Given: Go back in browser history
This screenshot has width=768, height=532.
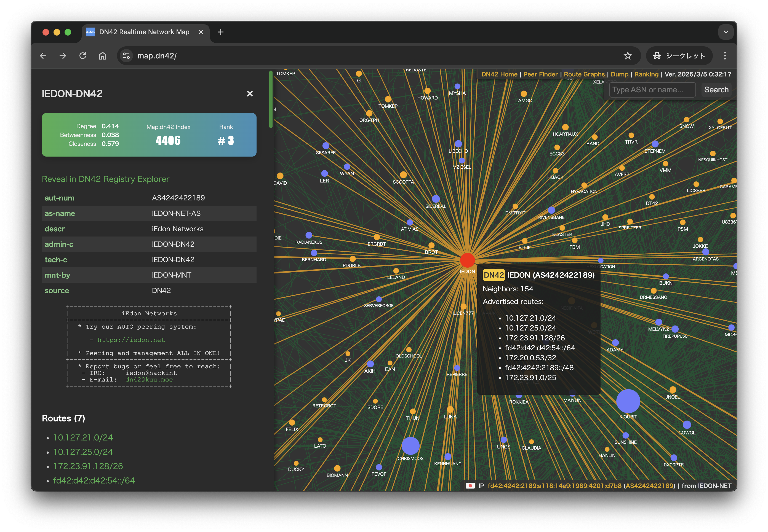Looking at the screenshot, I should (x=43, y=56).
